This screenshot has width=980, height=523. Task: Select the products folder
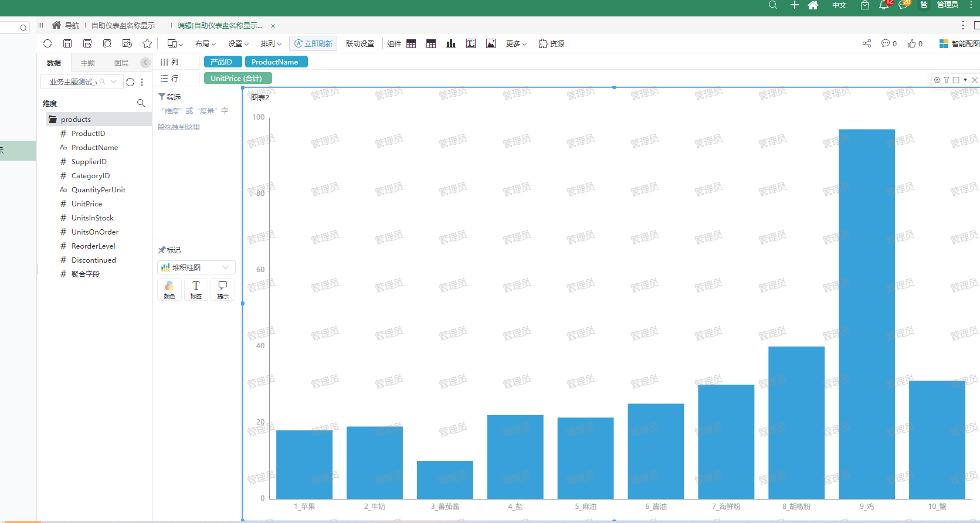coord(99,119)
